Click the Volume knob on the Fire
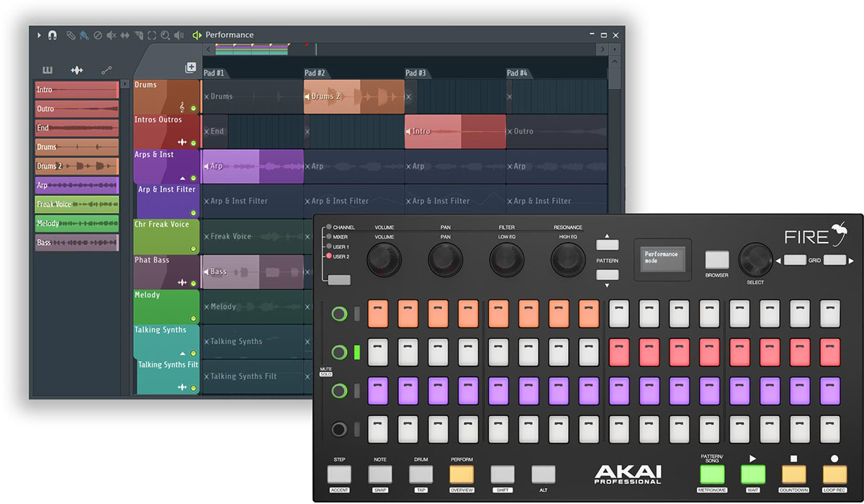Image resolution: width=864 pixels, height=504 pixels. 384,260
